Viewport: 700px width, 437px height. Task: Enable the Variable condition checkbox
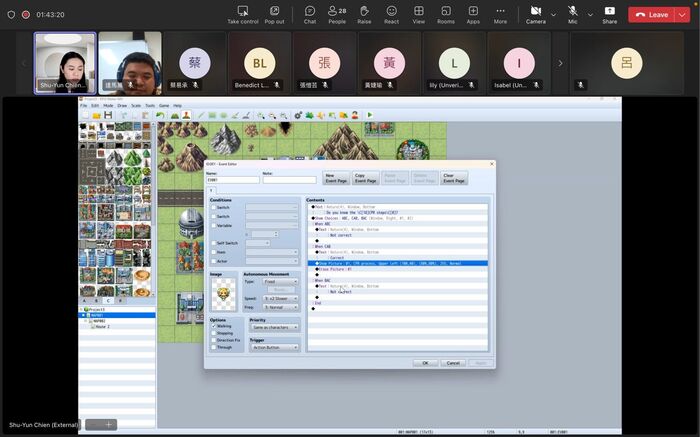click(214, 225)
